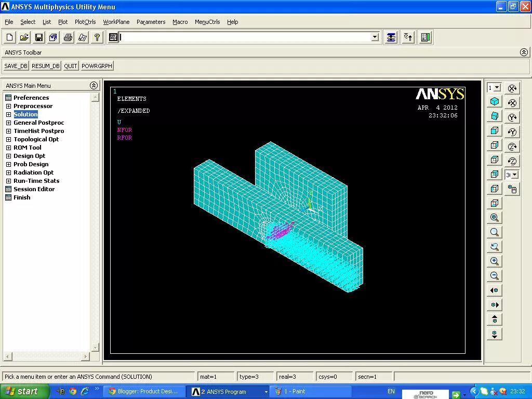Expand the Solution tree node

click(x=8, y=114)
